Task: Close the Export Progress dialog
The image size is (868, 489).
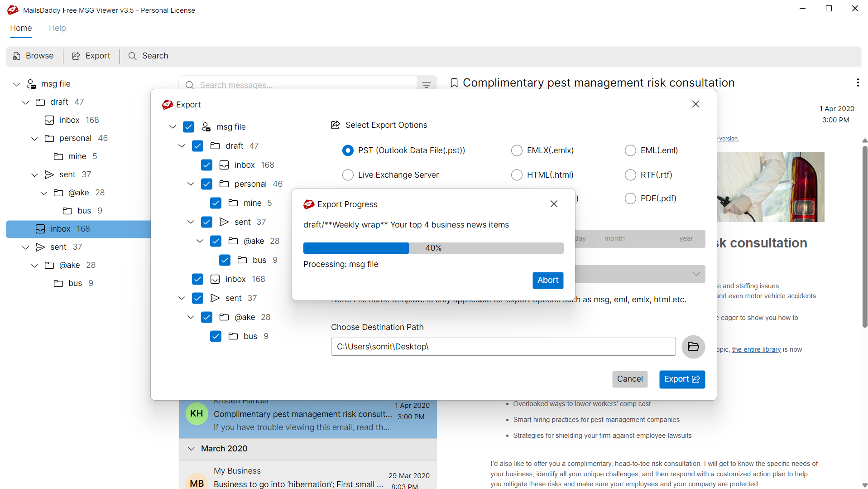Action: [554, 204]
